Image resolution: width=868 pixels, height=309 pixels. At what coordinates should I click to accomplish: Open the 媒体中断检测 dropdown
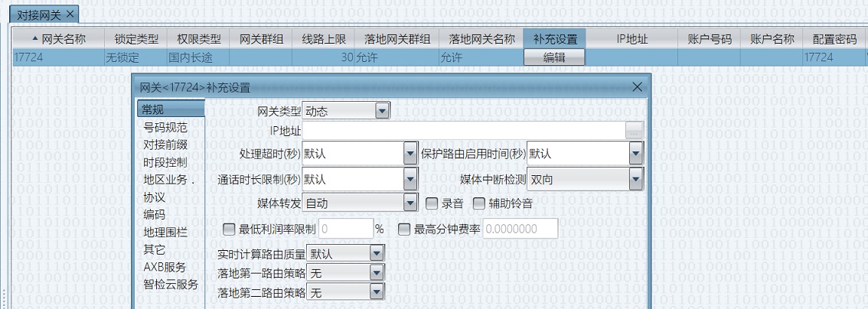636,179
